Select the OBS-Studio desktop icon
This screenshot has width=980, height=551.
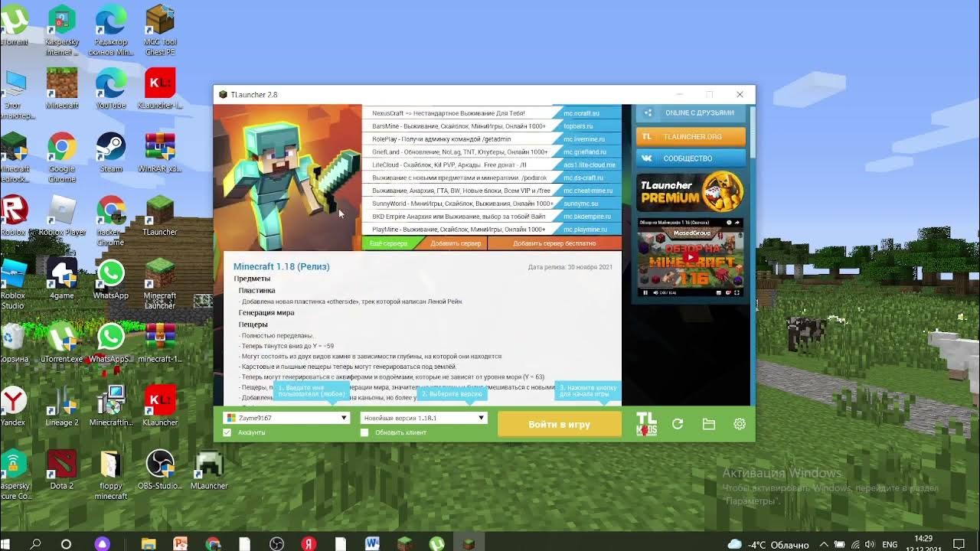coord(160,470)
